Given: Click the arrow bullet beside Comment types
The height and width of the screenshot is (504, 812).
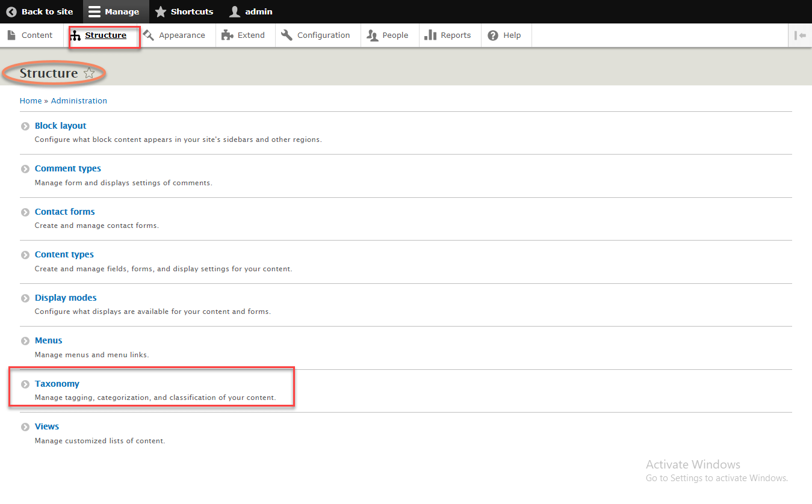Looking at the screenshot, I should click(x=25, y=169).
